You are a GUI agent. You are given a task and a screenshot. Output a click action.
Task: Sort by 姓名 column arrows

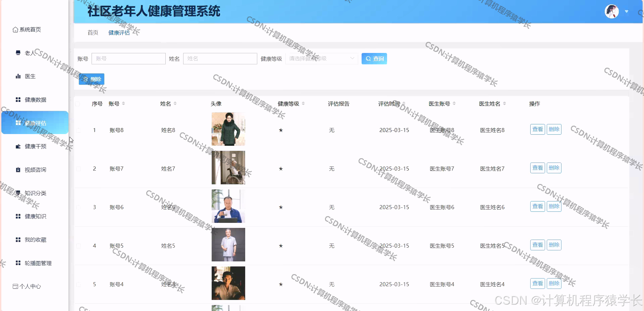[175, 104]
